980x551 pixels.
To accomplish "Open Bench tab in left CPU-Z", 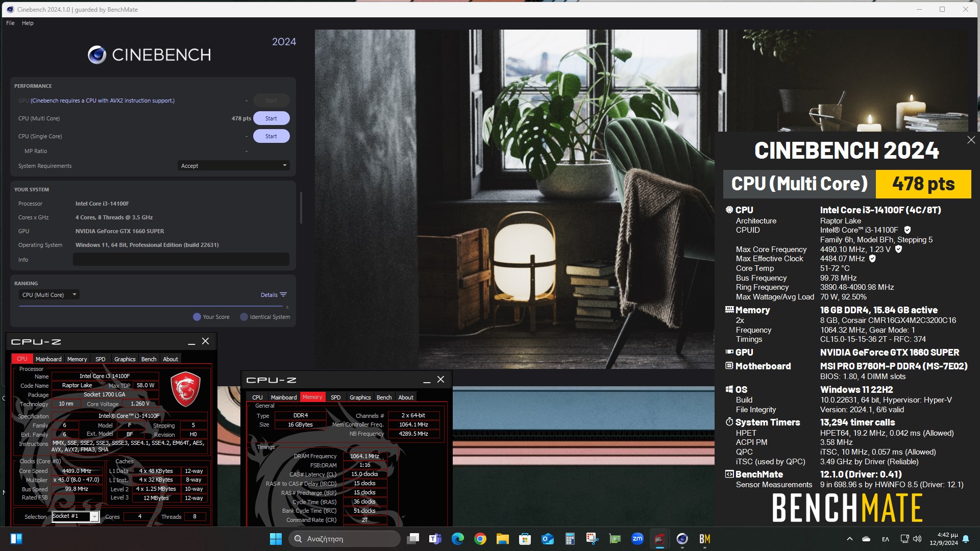I will (149, 359).
